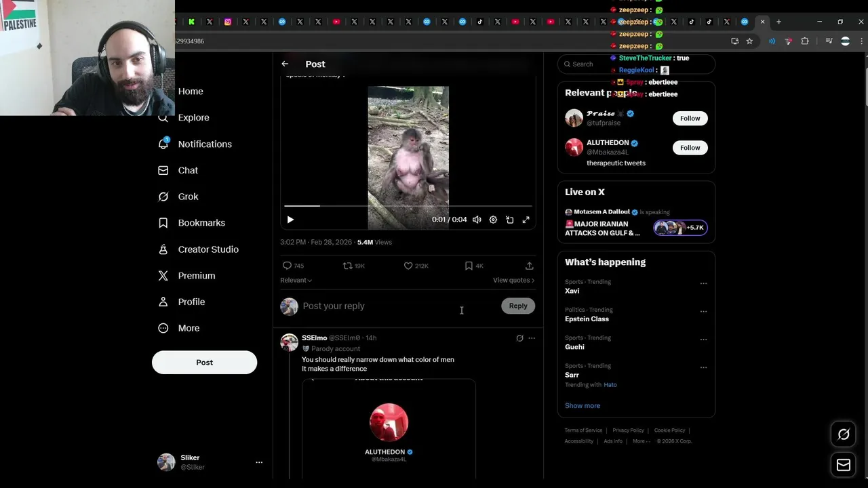Seek on the video progress bar
The image size is (868, 488).
(x=408, y=205)
